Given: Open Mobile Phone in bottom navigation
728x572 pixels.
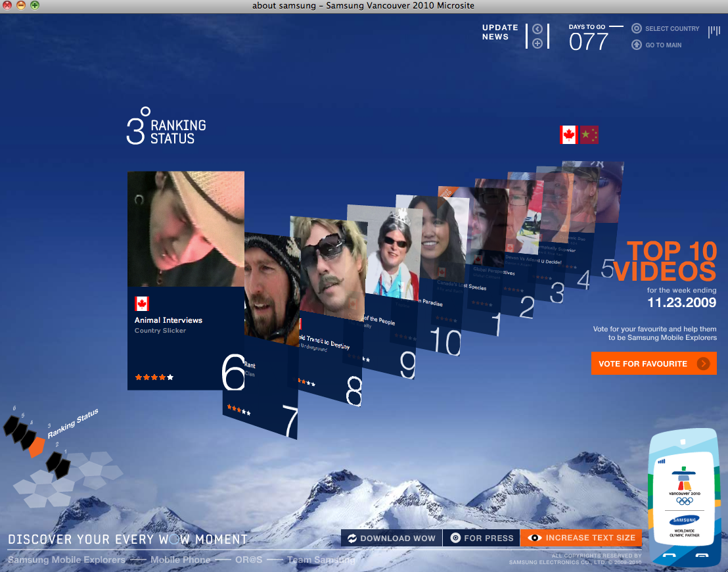Looking at the screenshot, I should pos(180,560).
